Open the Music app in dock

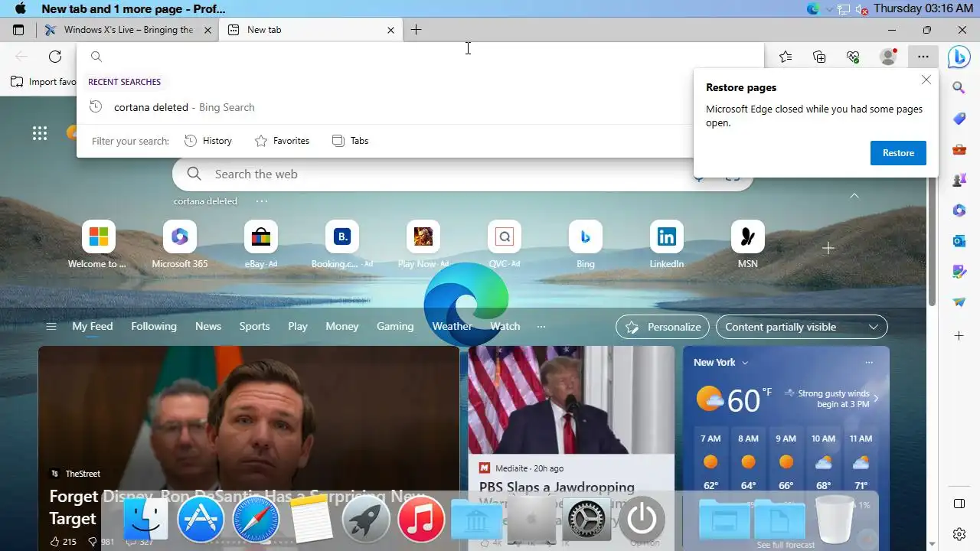coord(421,520)
